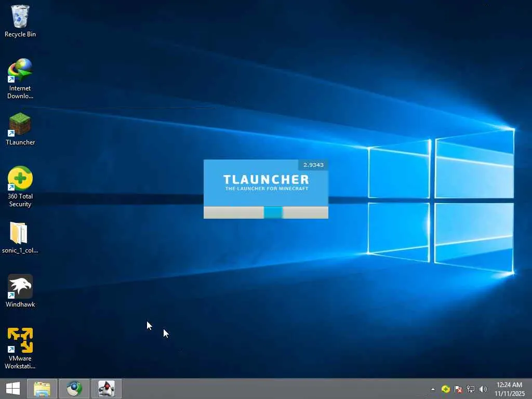Viewport: 532px width, 399px height.
Task: Show hidden tray icons arrow
Action: [x=433, y=389]
